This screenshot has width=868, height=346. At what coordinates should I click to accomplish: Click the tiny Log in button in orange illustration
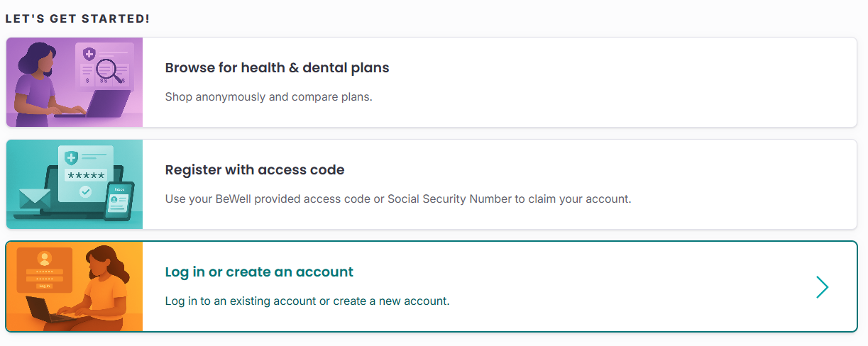pyautogui.click(x=45, y=286)
